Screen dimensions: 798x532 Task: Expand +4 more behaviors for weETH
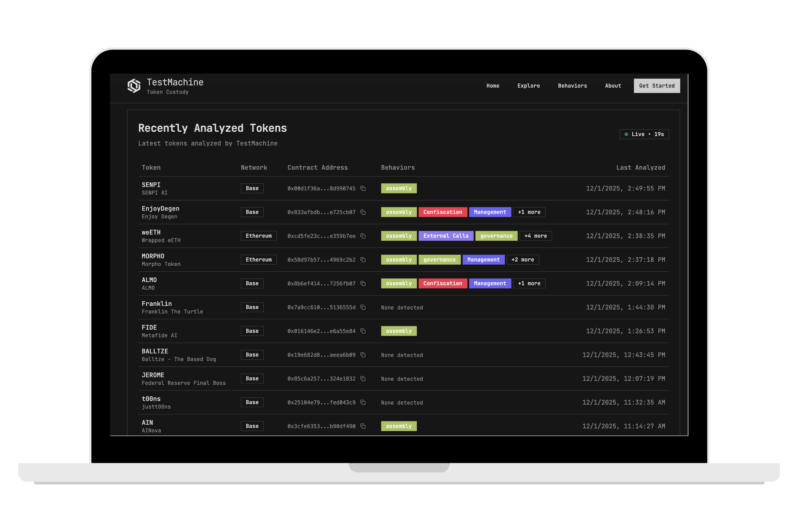coord(535,236)
